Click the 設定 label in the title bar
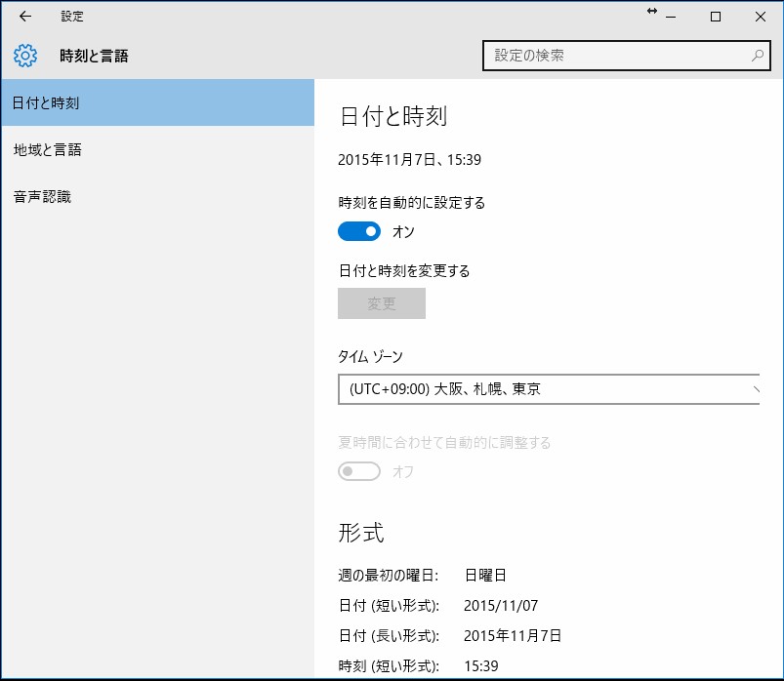Screen dimensions: 784x681 point(71,17)
